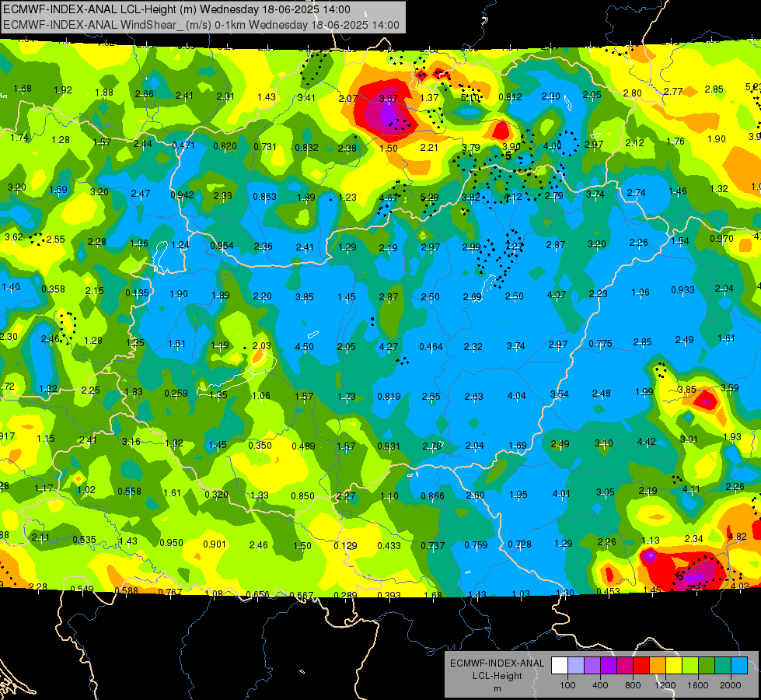The image size is (761, 700).
Task: Click the wind shear value 0.350
Action: point(260,445)
